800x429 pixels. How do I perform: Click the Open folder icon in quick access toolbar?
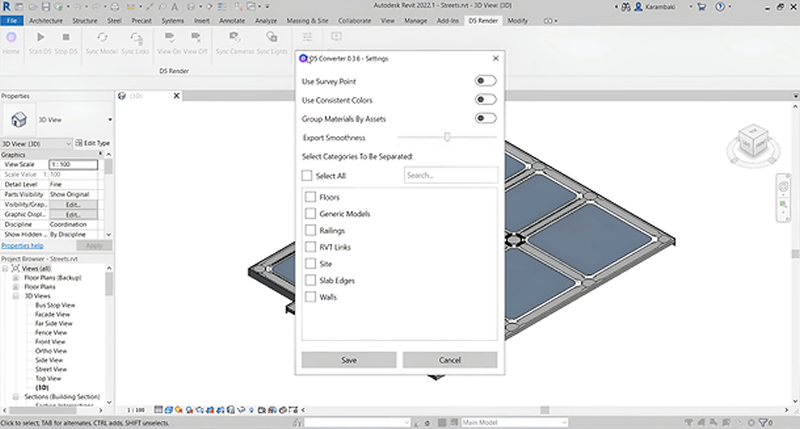coord(33,7)
